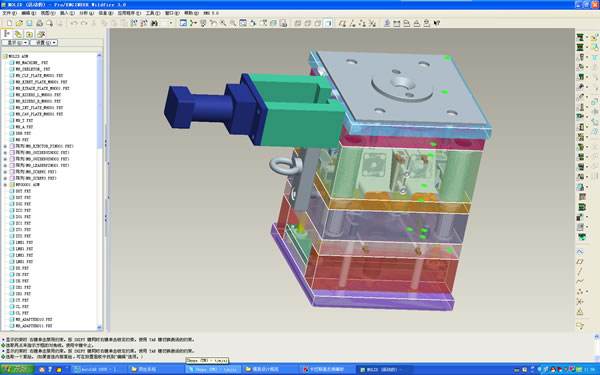Switch to the MOLD taskbar window button
600x375 pixels.
click(385, 370)
